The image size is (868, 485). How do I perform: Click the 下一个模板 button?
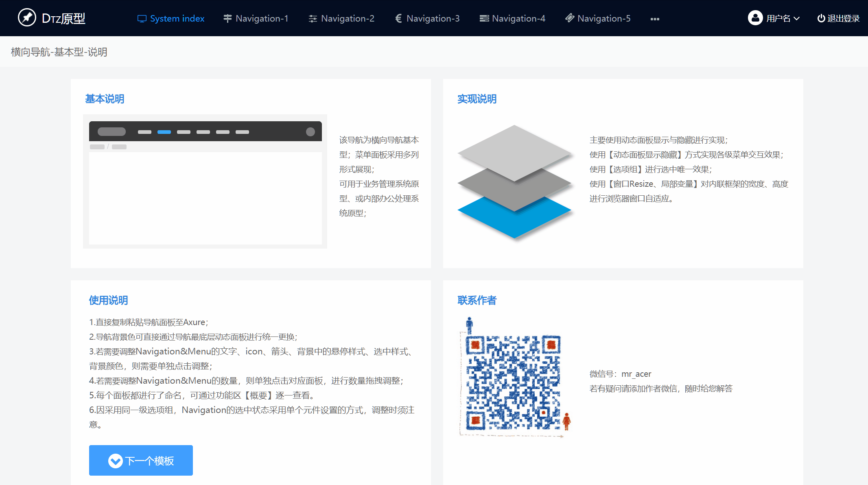click(x=141, y=460)
